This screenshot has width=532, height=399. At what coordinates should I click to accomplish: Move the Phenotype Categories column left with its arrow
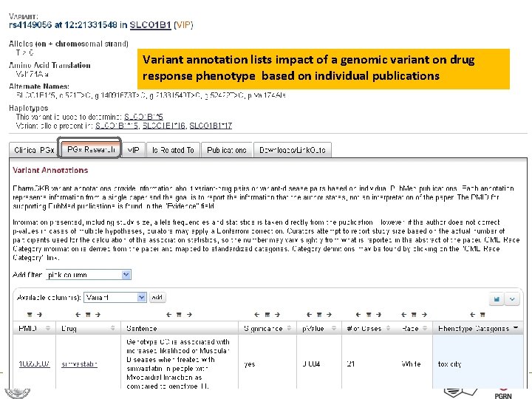coord(473,315)
